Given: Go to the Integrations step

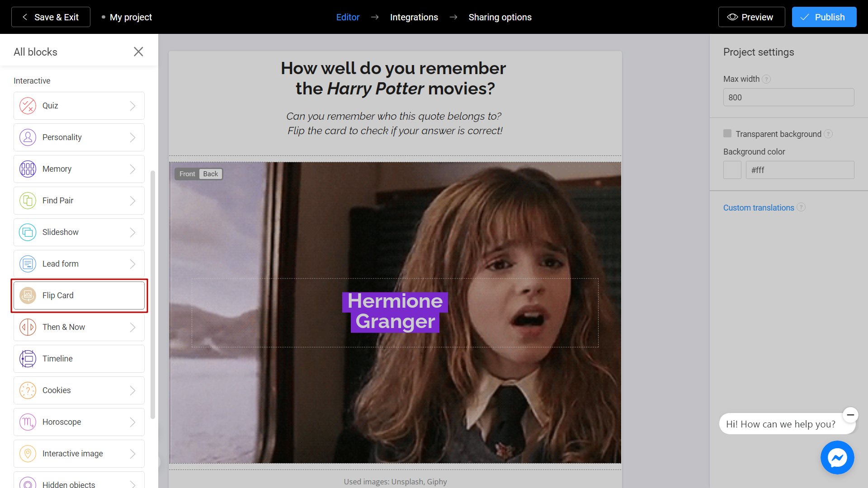Looking at the screenshot, I should (x=414, y=17).
